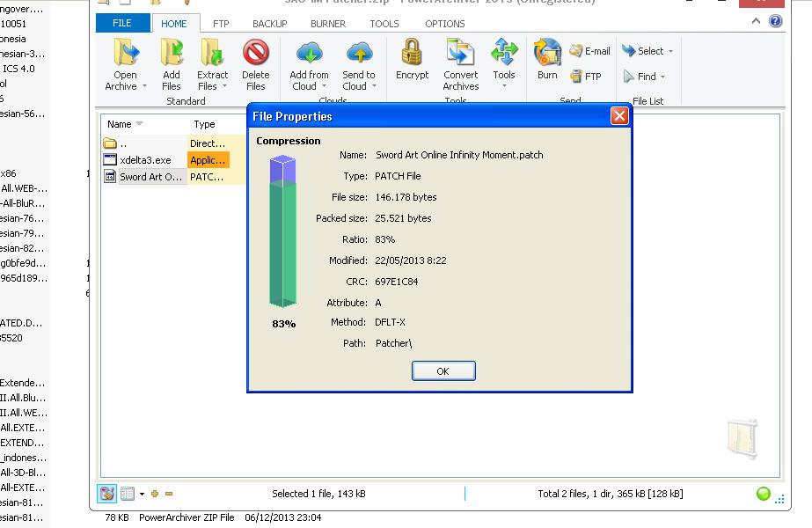Click the Find file list icon
The image size is (812, 528).
point(629,77)
